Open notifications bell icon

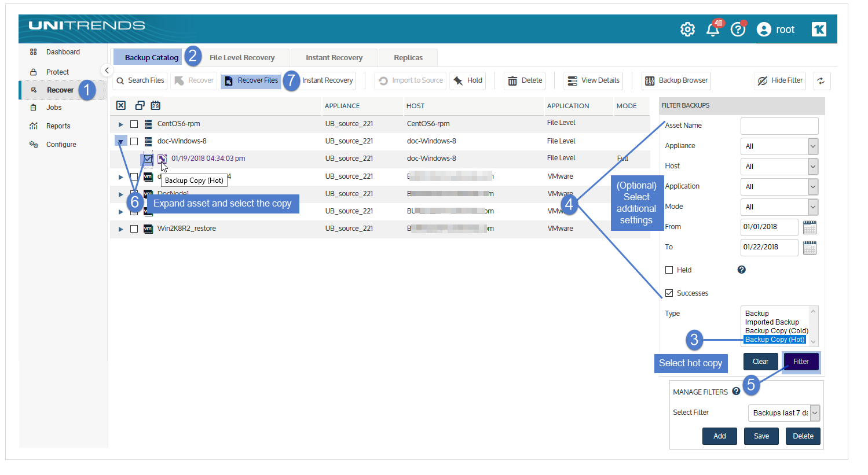(x=713, y=29)
